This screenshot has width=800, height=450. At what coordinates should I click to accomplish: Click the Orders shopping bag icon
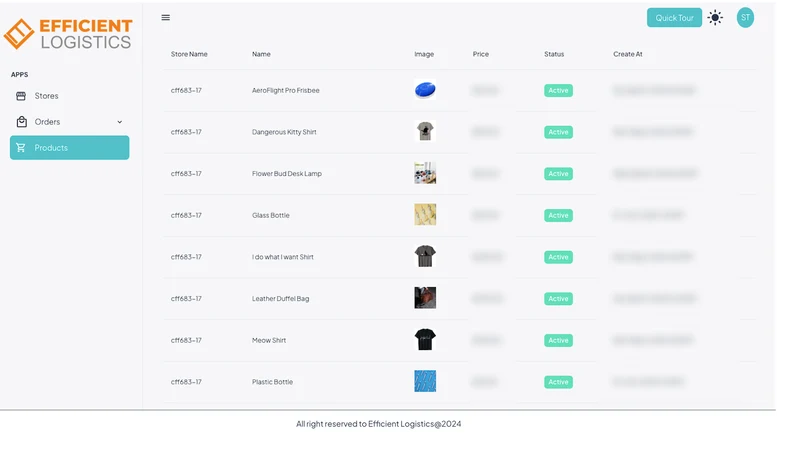[x=21, y=121]
